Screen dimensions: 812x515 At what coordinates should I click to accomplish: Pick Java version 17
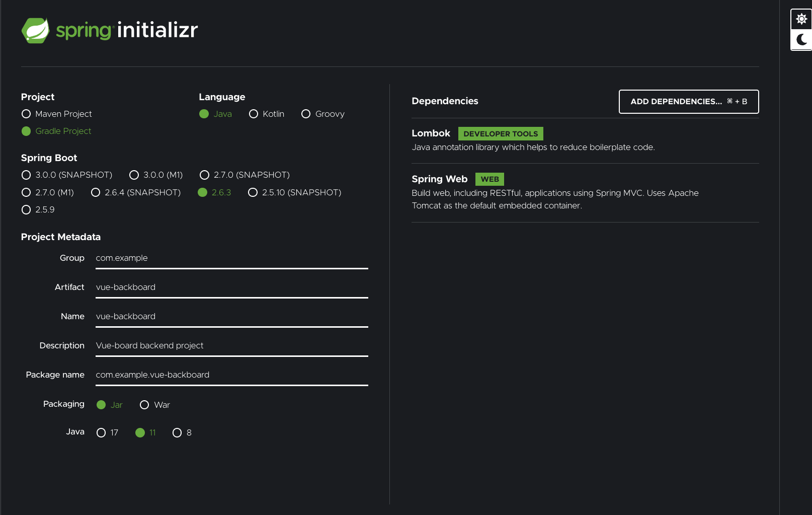pos(108,432)
